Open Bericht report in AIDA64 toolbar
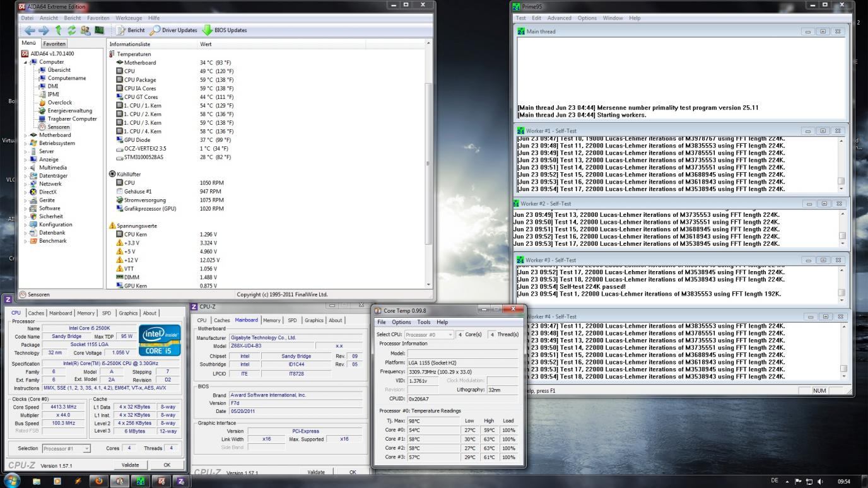Image resolution: width=868 pixels, height=488 pixels. pyautogui.click(x=131, y=30)
